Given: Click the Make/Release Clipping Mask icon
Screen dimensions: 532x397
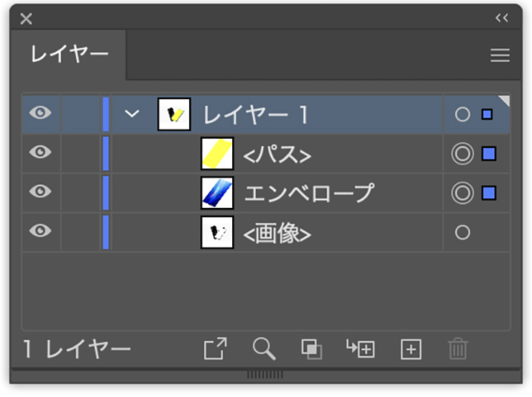Looking at the screenshot, I should 311,350.
